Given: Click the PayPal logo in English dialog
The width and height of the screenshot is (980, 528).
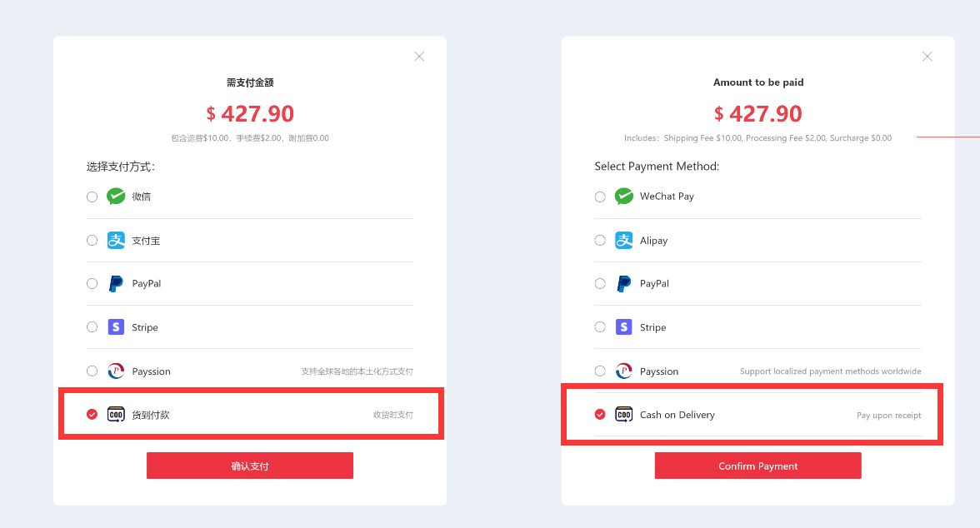Looking at the screenshot, I should (x=623, y=284).
